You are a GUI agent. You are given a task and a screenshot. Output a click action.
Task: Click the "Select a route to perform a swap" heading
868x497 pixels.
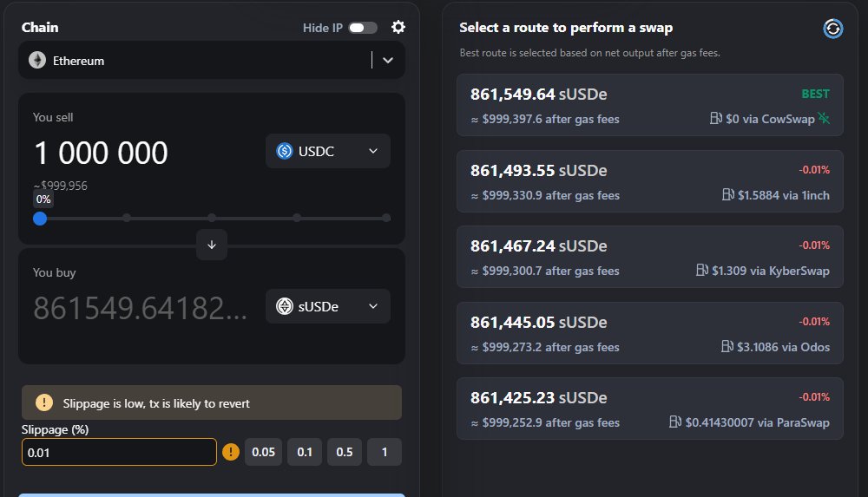566,28
